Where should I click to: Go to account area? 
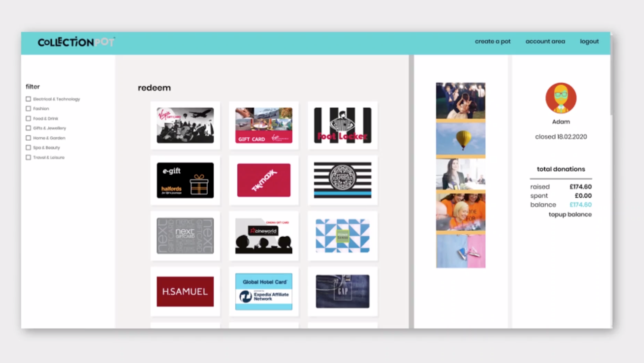(545, 41)
